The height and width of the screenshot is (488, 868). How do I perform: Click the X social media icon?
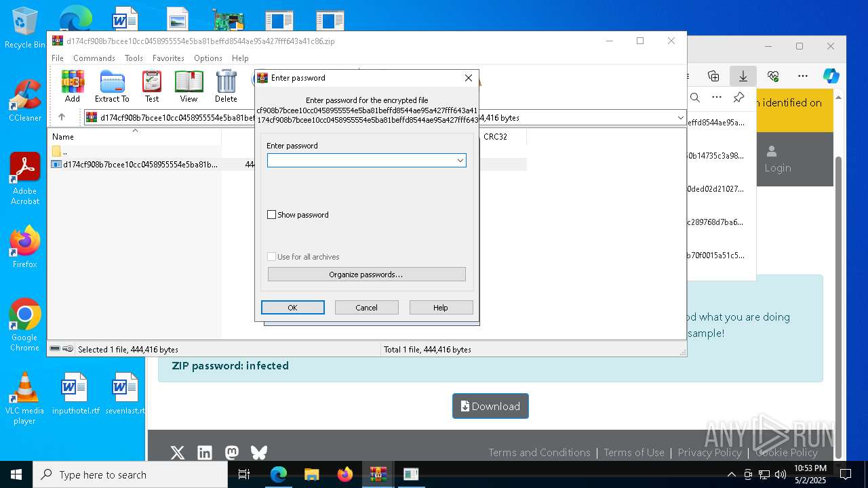[178, 453]
